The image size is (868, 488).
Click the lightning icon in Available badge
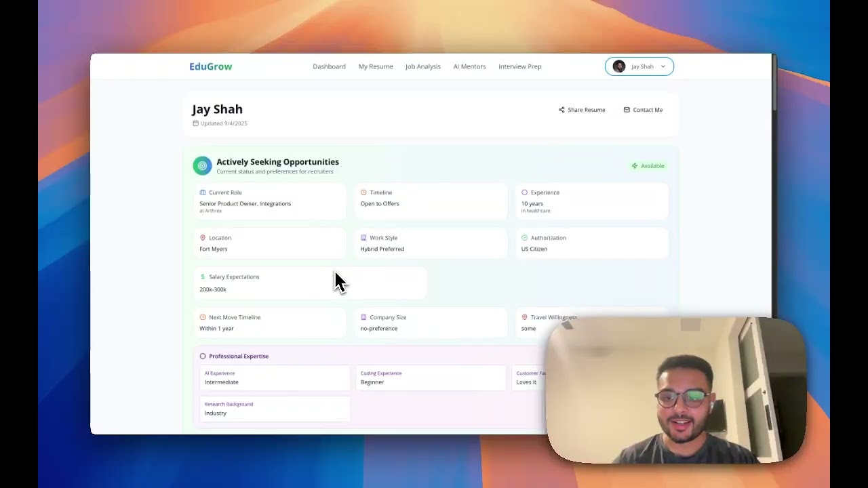635,166
